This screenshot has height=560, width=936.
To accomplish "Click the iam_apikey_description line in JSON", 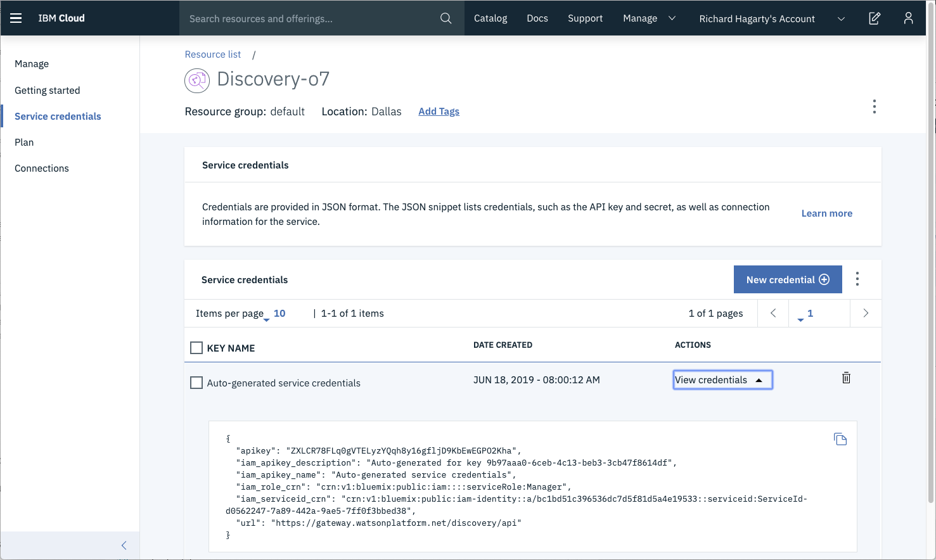I will [456, 463].
